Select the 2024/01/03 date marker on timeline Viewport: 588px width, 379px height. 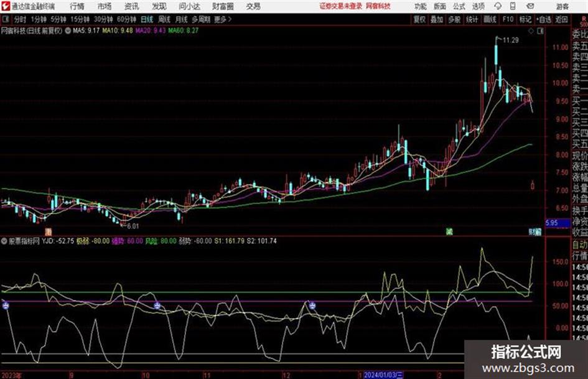(383, 375)
